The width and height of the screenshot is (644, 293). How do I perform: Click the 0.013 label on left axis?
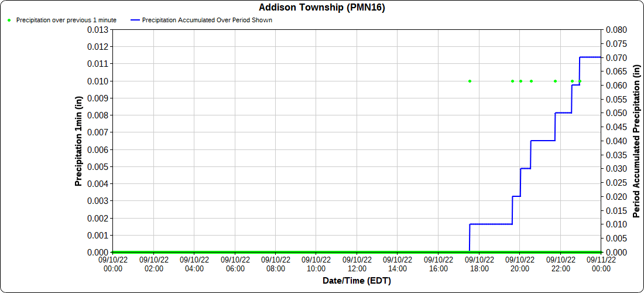pos(98,30)
